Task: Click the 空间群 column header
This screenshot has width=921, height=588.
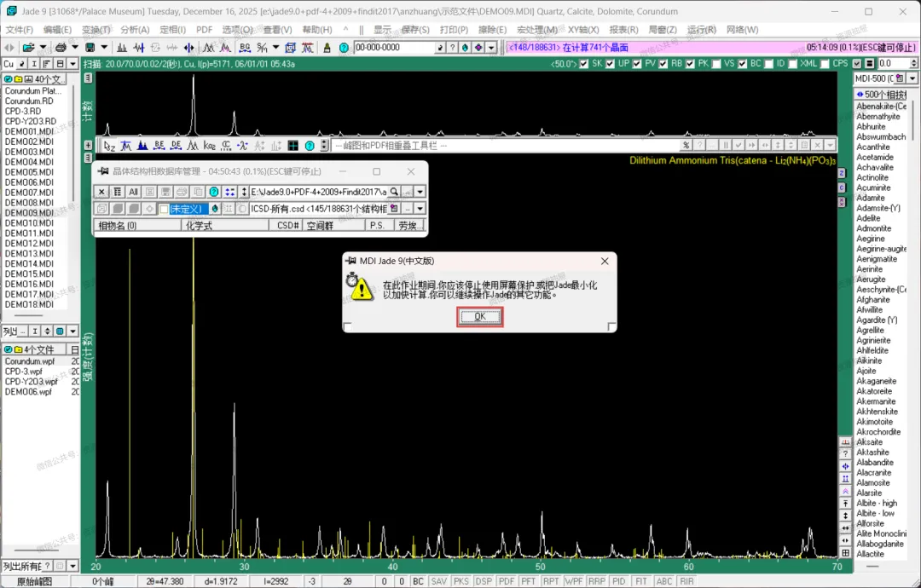Action: pos(333,226)
